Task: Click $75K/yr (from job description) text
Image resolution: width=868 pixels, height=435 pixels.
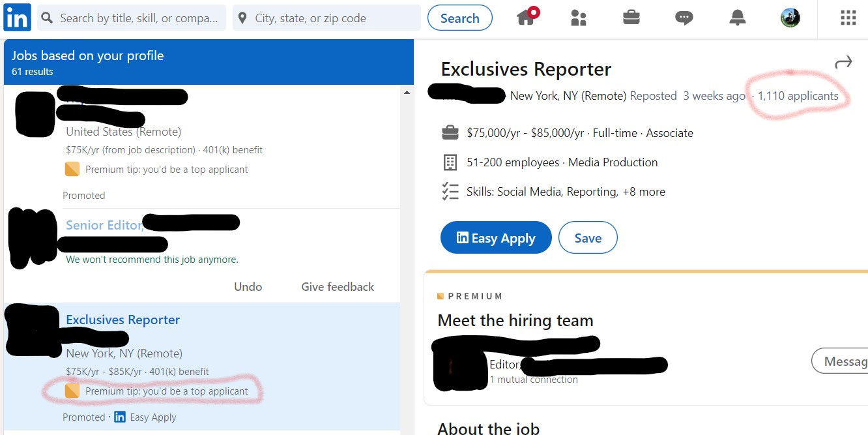Action: click(130, 150)
